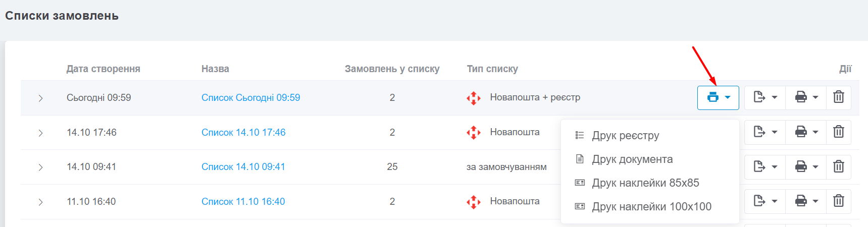
Task: Click trash icon for Список 14.10 17:46
Action: [x=838, y=132]
